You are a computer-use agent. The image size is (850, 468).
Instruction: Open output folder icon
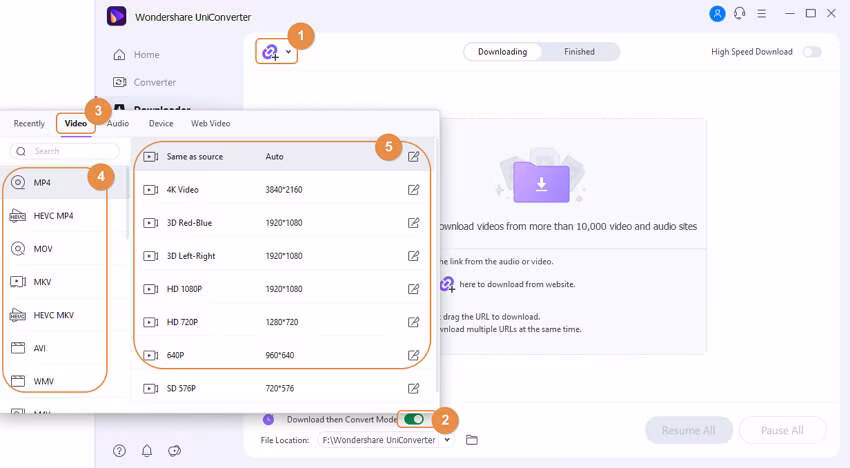pyautogui.click(x=472, y=440)
